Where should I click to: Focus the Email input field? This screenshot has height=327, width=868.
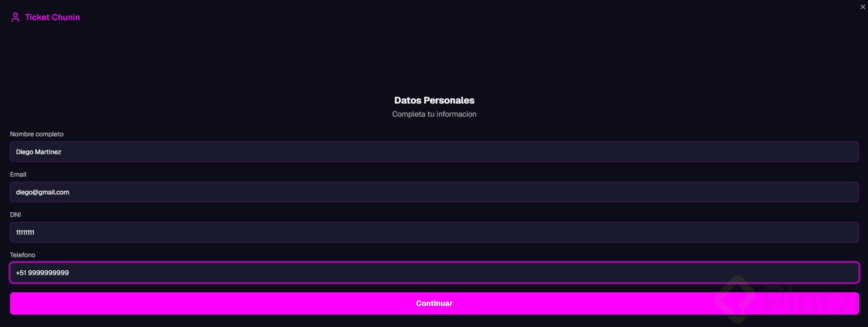[x=434, y=192]
